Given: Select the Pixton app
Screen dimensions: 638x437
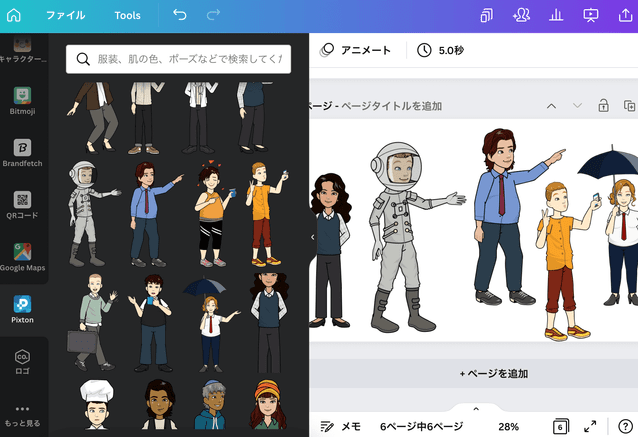Looking at the screenshot, I should point(22,309).
